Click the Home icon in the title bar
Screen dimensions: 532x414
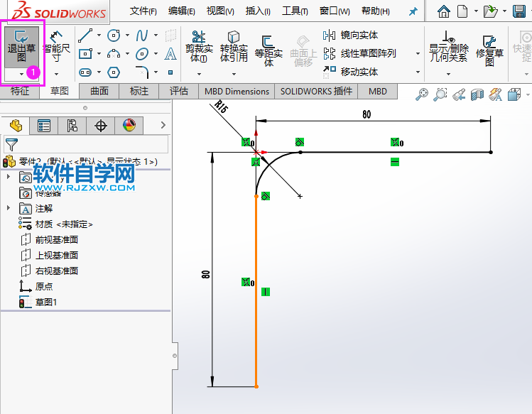443,11
